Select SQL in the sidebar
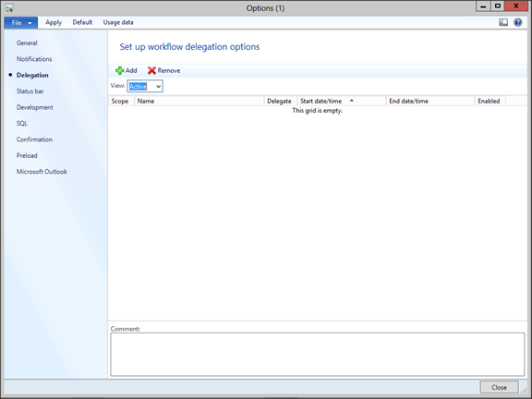 (22, 124)
